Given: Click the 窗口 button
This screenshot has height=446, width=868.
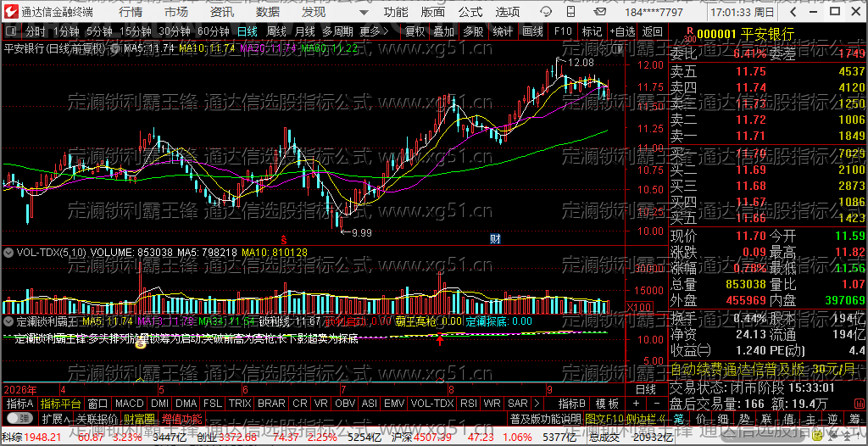Looking at the screenshot, I should pos(97,403).
